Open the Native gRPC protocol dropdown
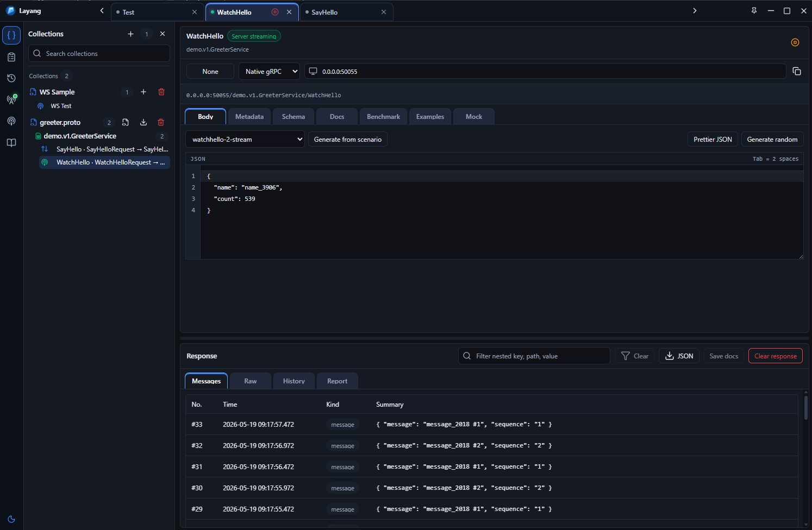This screenshot has height=530, width=812. tap(269, 71)
